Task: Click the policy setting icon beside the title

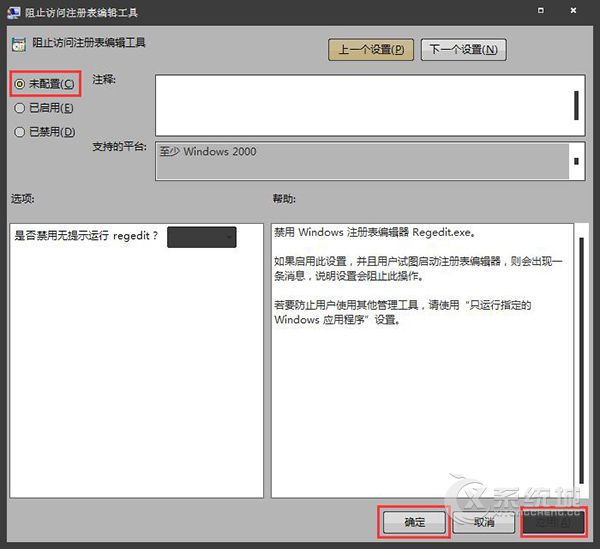Action: tap(19, 44)
